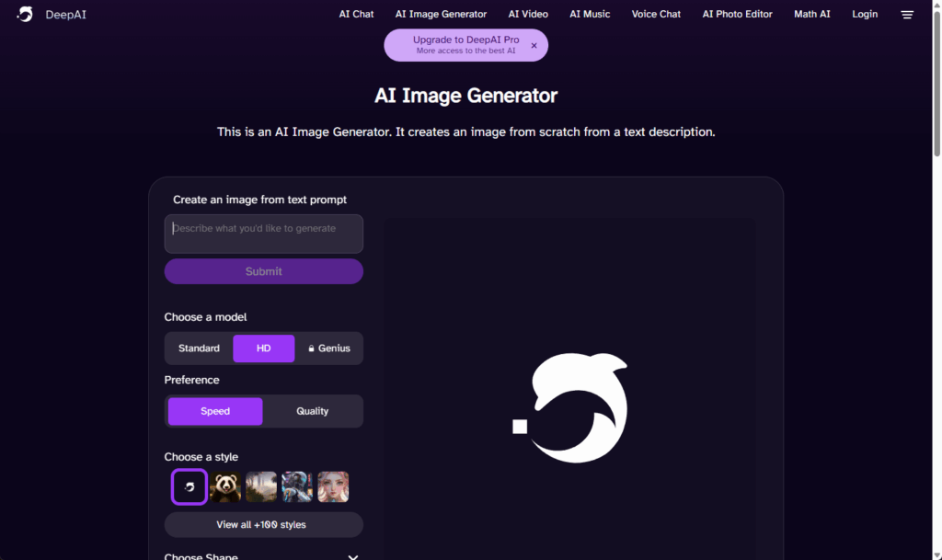Viewport: 942px width, 560px height.
Task: Open AI Photo Editor page
Action: click(737, 14)
